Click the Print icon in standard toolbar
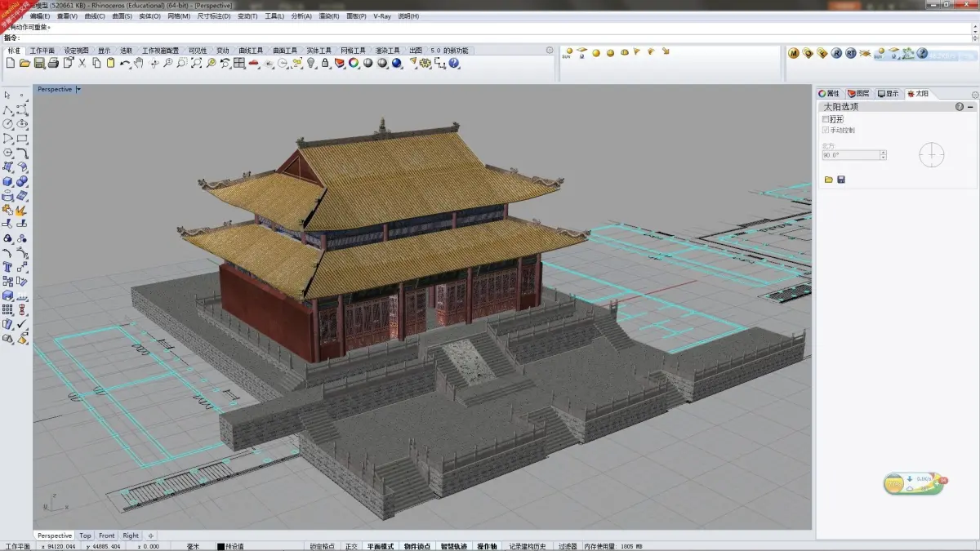The height and width of the screenshot is (551, 980). [53, 63]
